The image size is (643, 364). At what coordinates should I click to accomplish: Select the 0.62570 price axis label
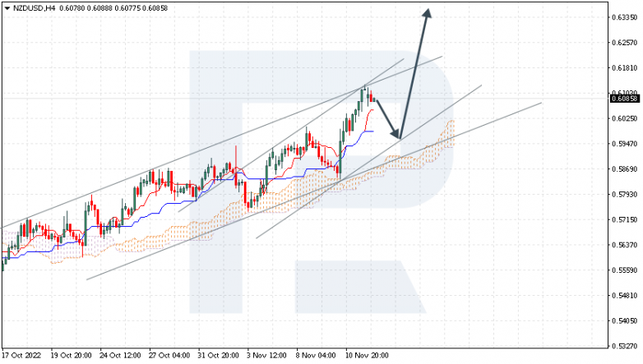coord(625,43)
